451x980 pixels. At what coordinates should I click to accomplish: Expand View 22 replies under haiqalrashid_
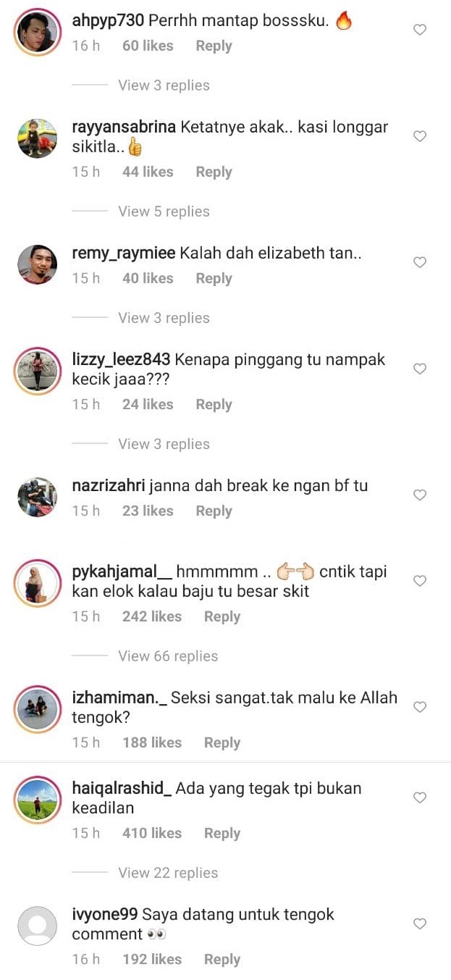[x=168, y=873]
